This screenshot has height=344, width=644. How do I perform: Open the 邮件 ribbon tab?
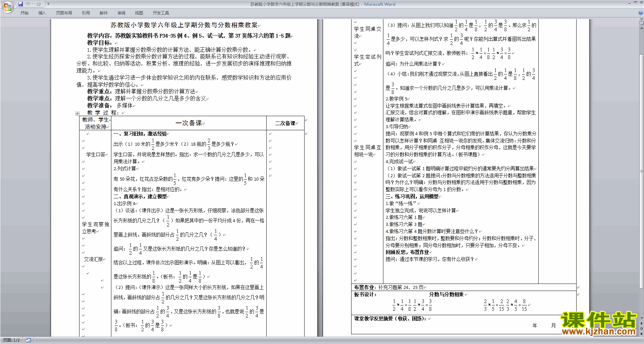point(104,13)
